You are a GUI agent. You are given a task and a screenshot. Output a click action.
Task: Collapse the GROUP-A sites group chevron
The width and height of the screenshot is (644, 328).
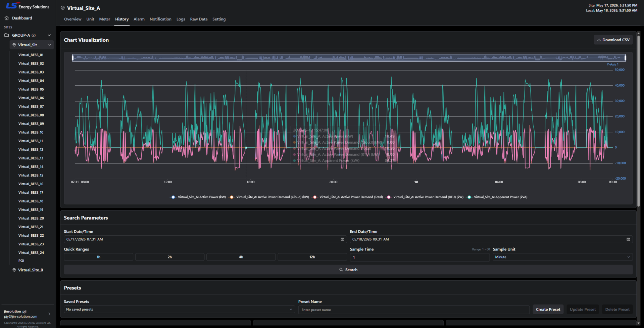coord(49,35)
